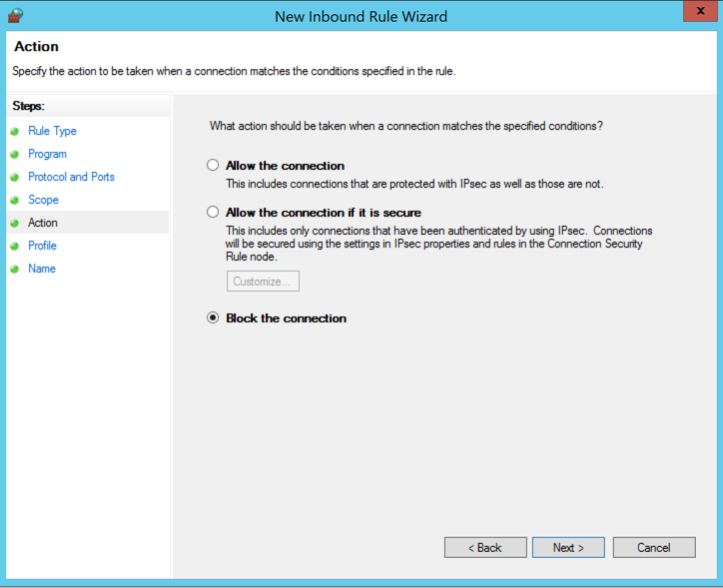The width and height of the screenshot is (723, 588).
Task: Open the Scope step
Action: 43,200
